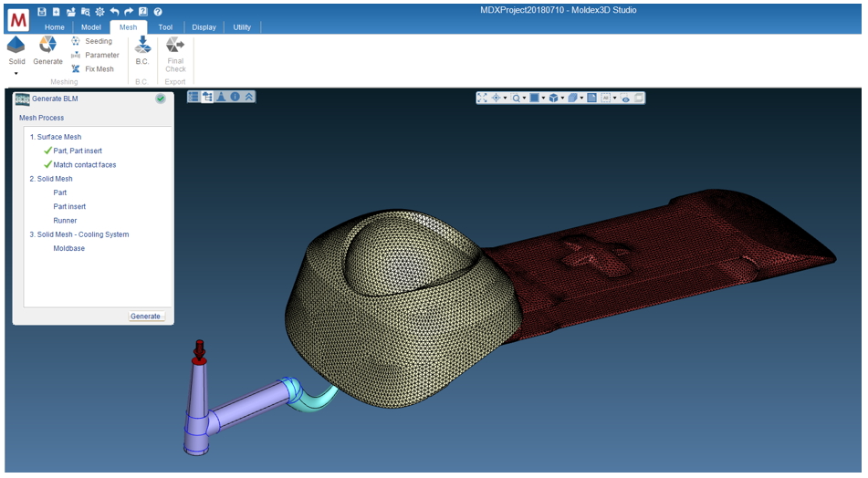
Task: Click the Save icon in title bar
Action: [42, 12]
